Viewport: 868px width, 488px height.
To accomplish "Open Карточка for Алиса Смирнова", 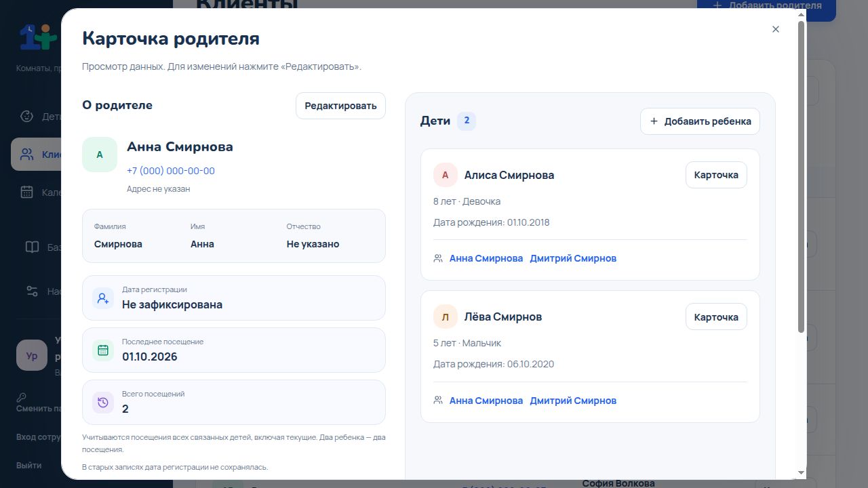I will click(716, 175).
